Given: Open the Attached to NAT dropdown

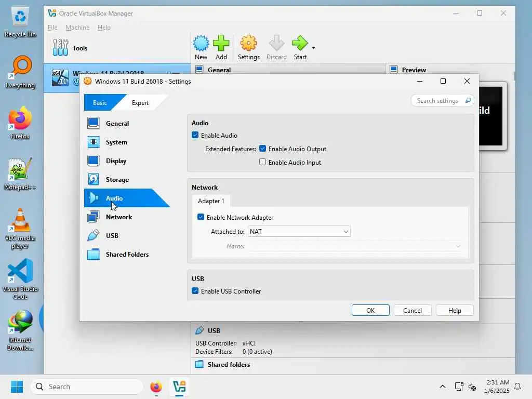Looking at the screenshot, I should pyautogui.click(x=299, y=231).
